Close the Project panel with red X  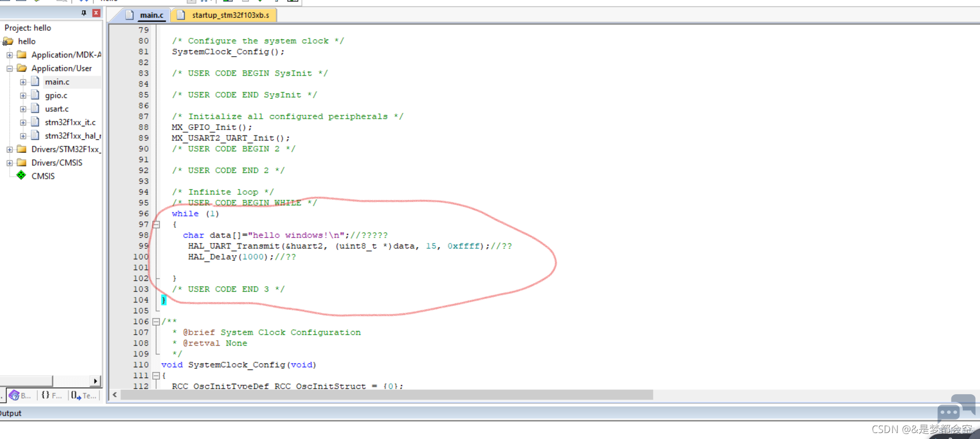pyautogui.click(x=96, y=13)
